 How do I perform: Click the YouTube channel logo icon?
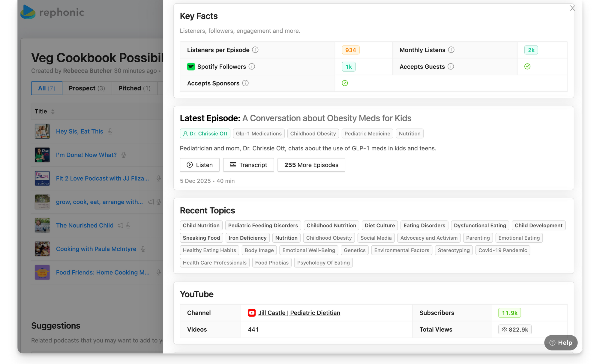pos(251,313)
